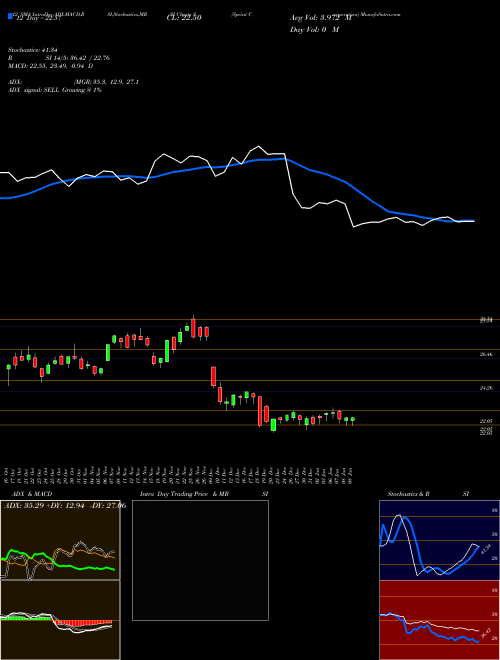Click 'ADX signal: SELL Growing @ 1%' text

(55, 90)
